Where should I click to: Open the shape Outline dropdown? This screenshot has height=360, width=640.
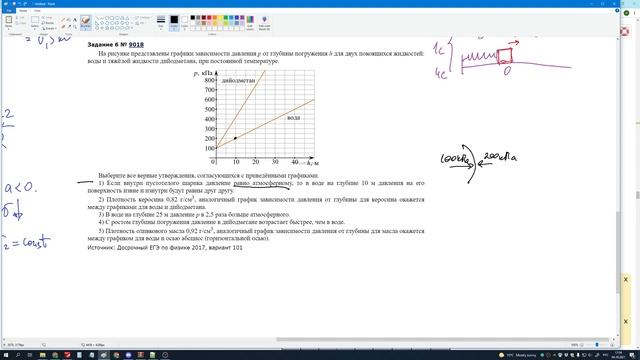click(142, 18)
